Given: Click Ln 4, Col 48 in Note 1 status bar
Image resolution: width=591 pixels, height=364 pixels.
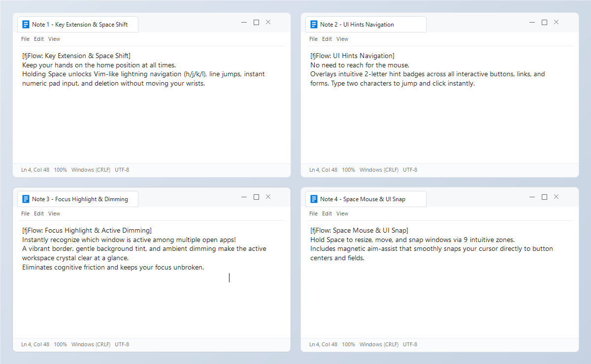Looking at the screenshot, I should pyautogui.click(x=35, y=170).
